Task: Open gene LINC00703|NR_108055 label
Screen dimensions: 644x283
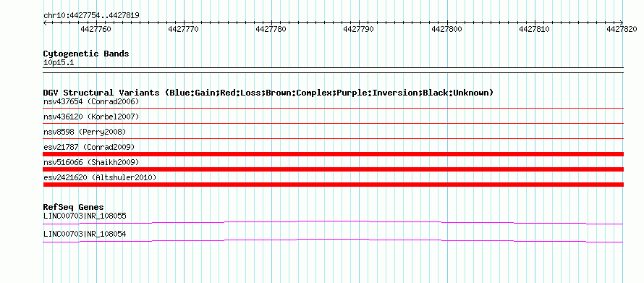Action: click(85, 216)
